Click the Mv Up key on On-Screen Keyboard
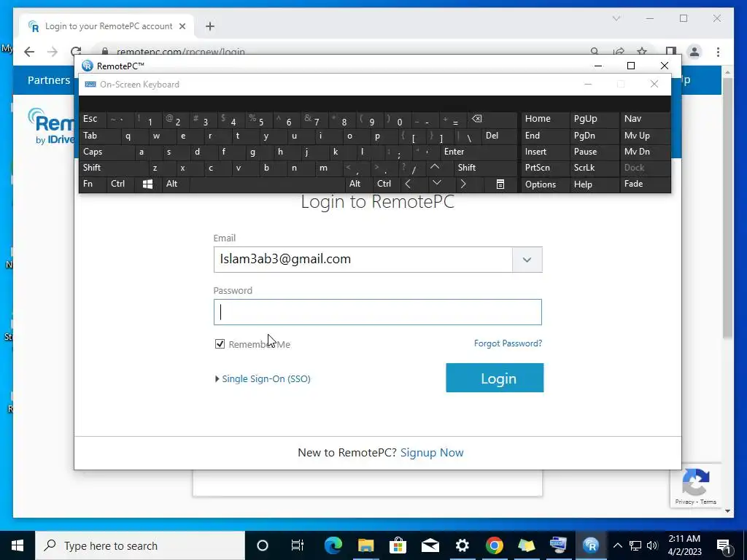This screenshot has width=747, height=560. pos(645,136)
